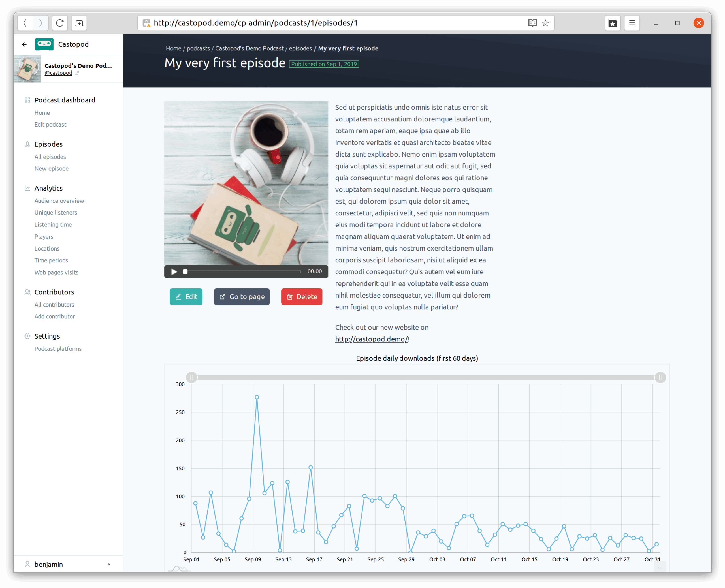Go to All episodes in the sidebar
The width and height of the screenshot is (725, 588).
click(x=50, y=157)
